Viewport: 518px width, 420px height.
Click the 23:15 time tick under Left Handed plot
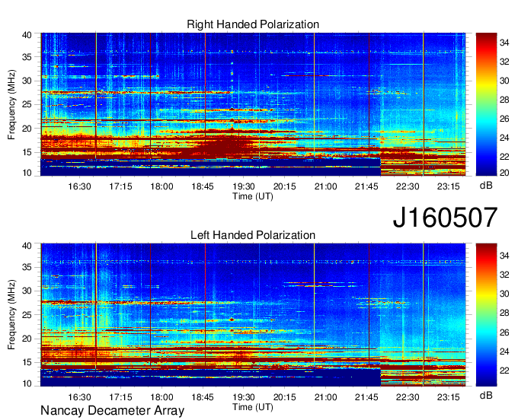[x=448, y=397]
